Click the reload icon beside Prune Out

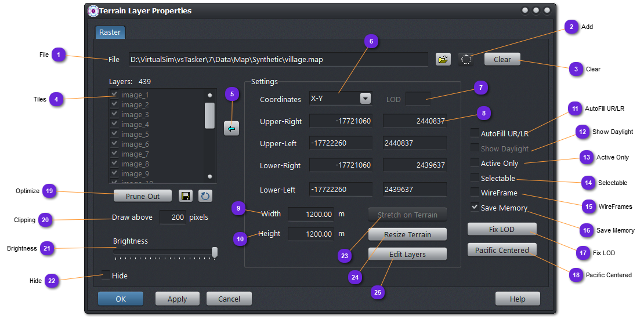click(x=205, y=196)
